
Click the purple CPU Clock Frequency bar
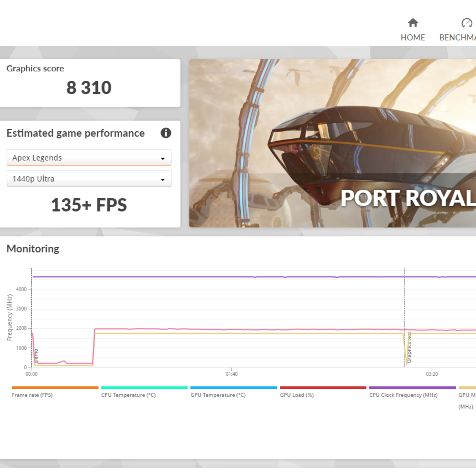[412, 387]
